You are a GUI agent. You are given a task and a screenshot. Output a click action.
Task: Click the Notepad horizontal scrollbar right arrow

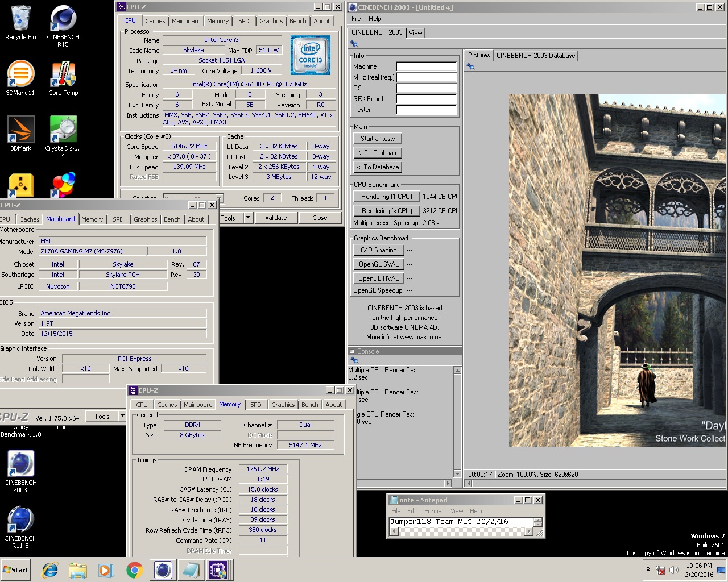tap(528, 532)
